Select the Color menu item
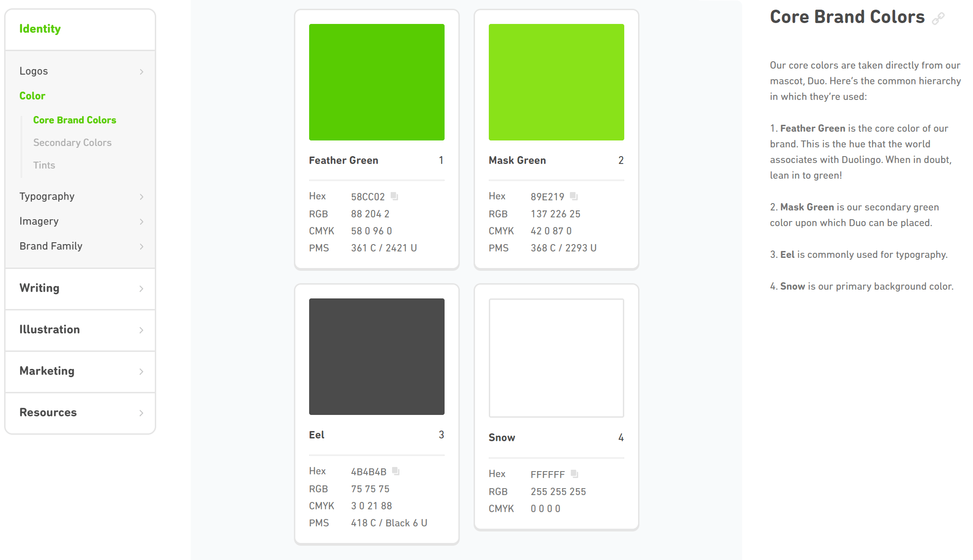973x560 pixels. click(x=32, y=96)
